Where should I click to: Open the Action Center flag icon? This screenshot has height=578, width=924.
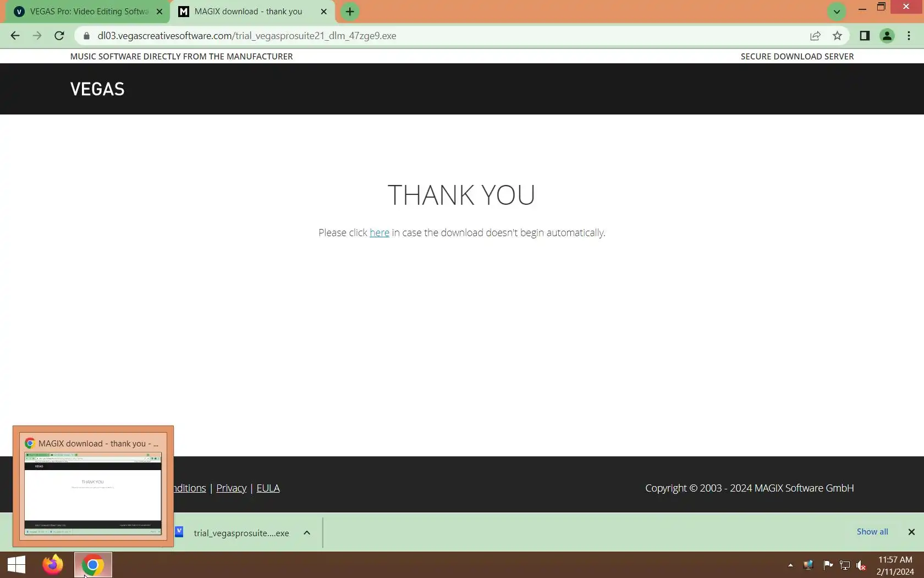click(x=828, y=565)
